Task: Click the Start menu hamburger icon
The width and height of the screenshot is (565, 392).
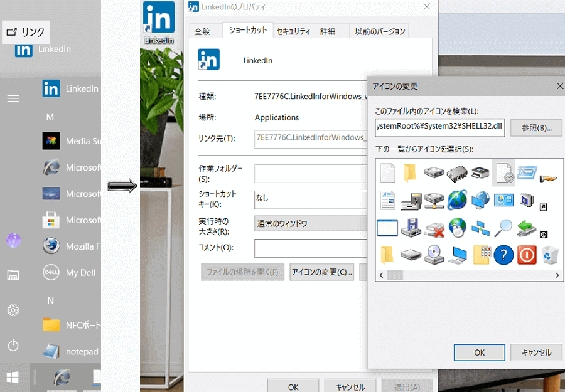Action: click(13, 98)
